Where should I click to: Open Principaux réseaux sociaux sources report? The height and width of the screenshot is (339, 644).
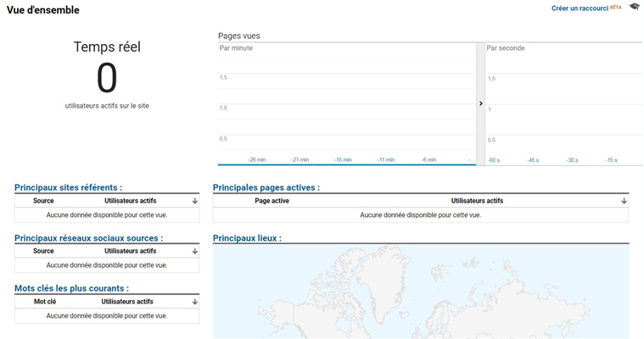click(88, 238)
